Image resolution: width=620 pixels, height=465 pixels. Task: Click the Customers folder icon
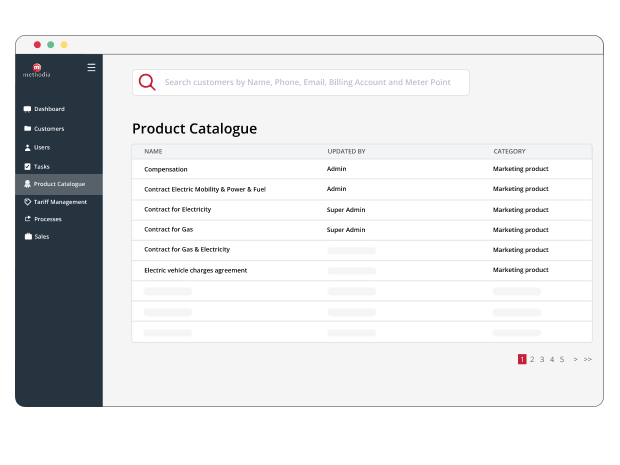click(x=27, y=129)
